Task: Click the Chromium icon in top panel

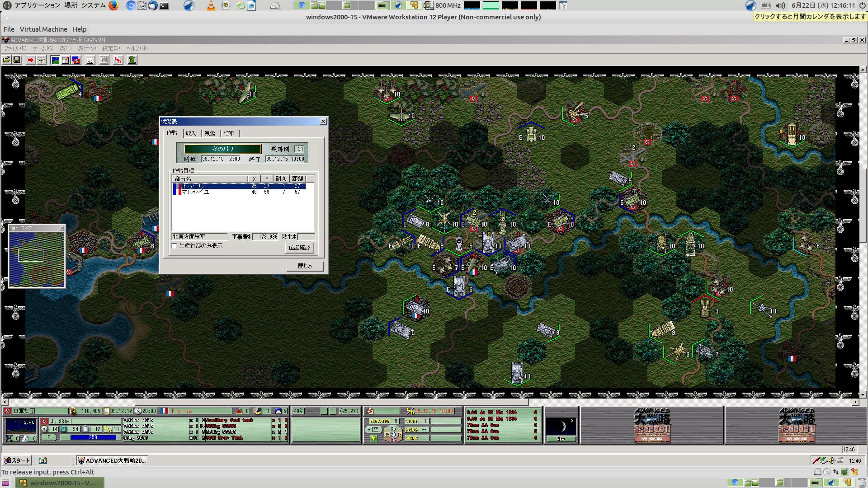Action: pos(130,5)
